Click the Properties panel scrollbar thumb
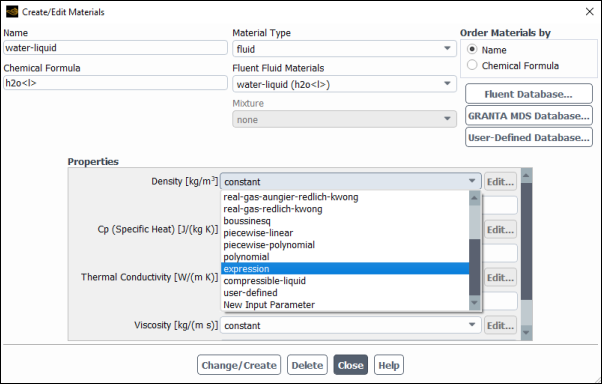Viewport: 602px width, 384px height. coord(526,241)
